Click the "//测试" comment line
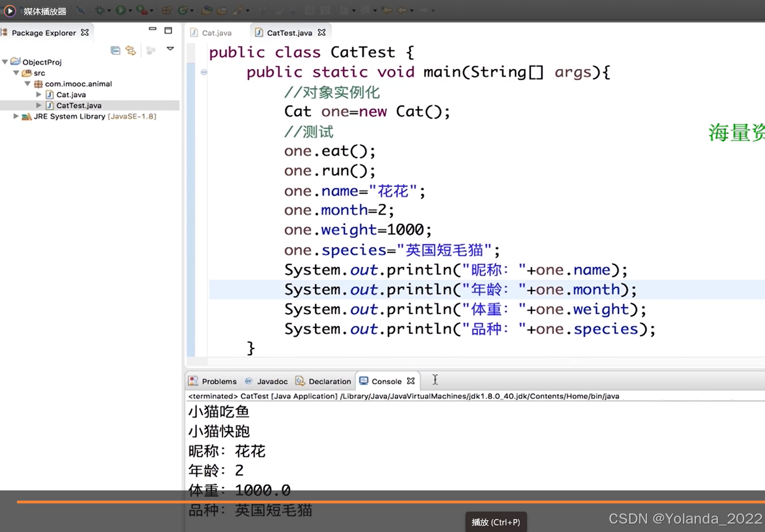This screenshot has width=765, height=532. click(x=308, y=131)
